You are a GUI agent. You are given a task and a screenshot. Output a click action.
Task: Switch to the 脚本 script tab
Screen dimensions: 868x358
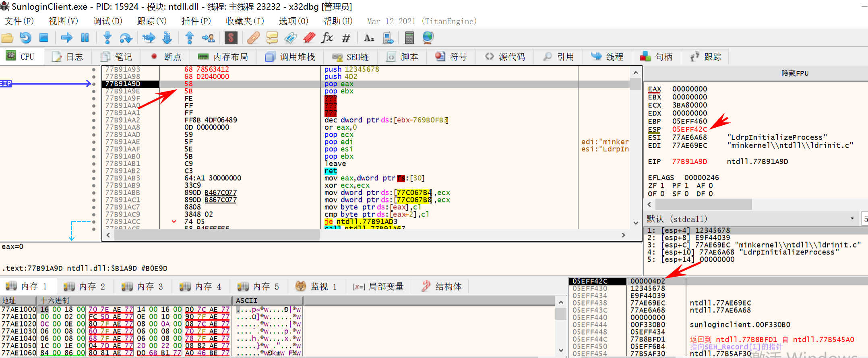[402, 57]
